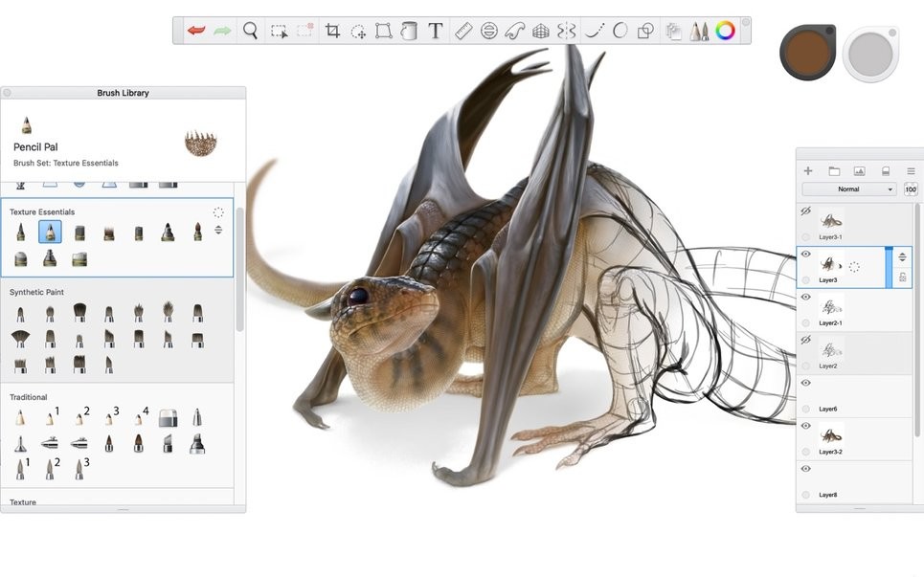Expand the Synthetic Paint brush group
Screen dimensions: 924x577
(x=36, y=292)
